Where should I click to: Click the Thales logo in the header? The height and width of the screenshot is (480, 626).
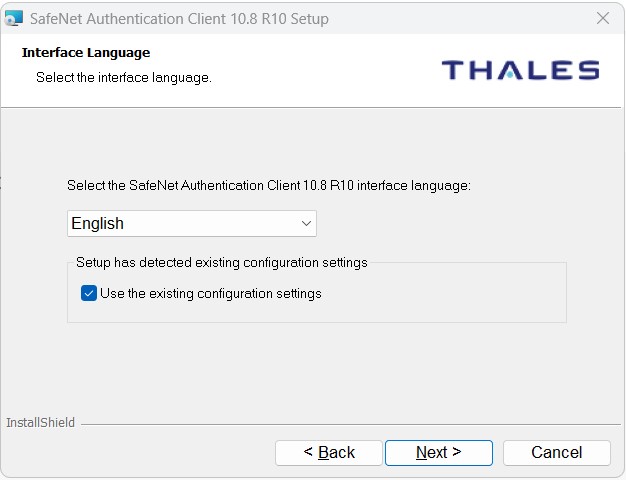tap(521, 70)
